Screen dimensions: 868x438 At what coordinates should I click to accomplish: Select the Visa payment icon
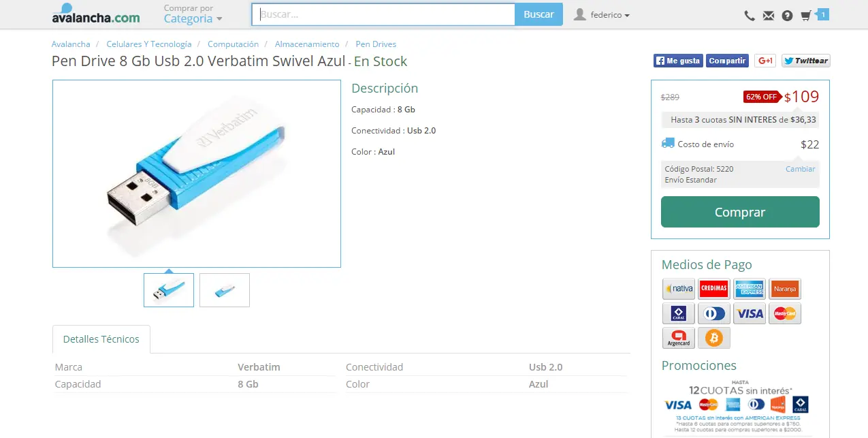pyautogui.click(x=750, y=313)
